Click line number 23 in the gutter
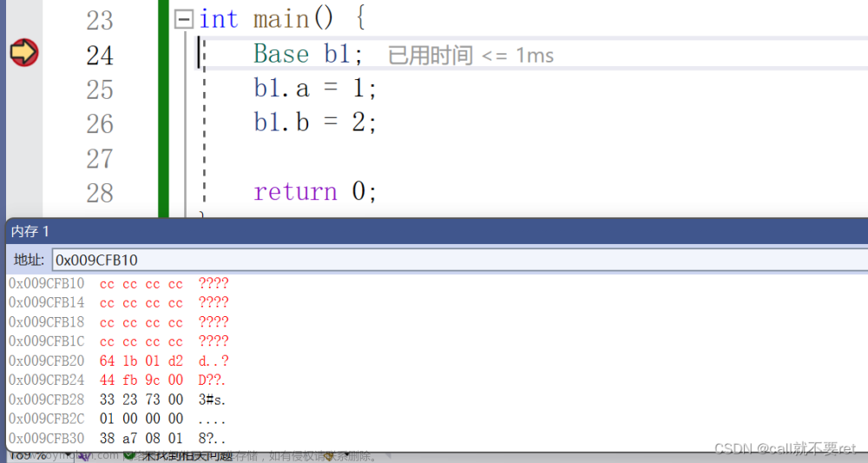Image resolution: width=868 pixels, height=463 pixels. (100, 21)
